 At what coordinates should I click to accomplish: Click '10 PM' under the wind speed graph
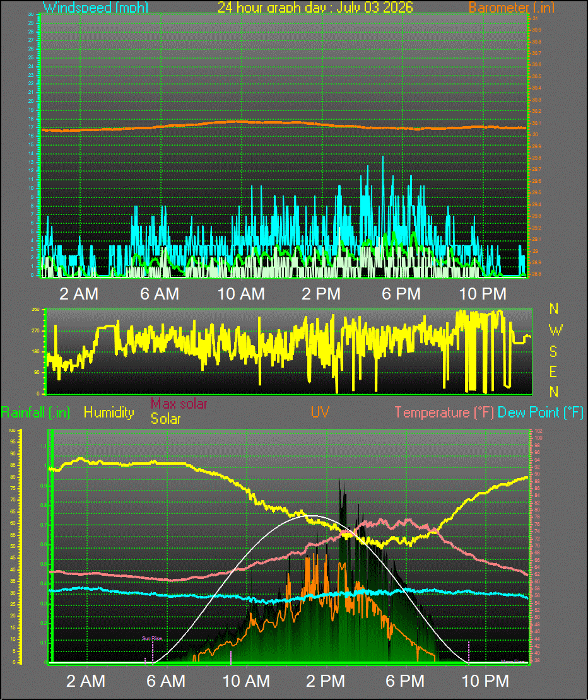(483, 294)
